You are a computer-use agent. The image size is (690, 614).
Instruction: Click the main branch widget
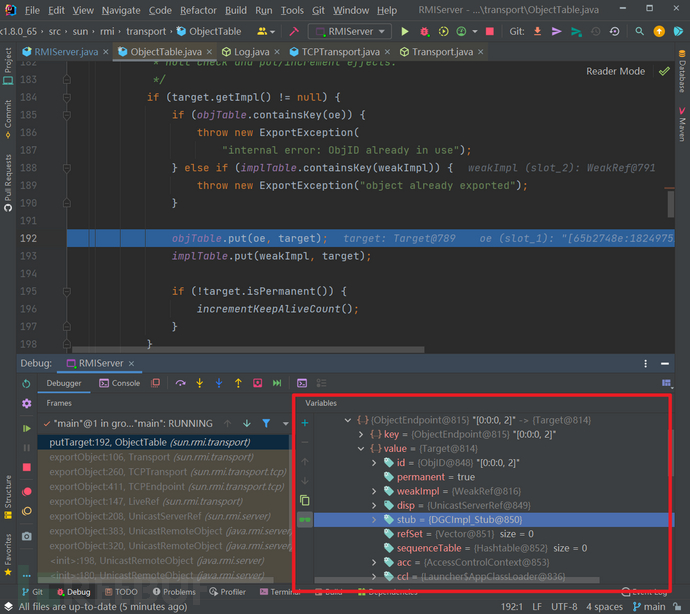[x=650, y=607]
